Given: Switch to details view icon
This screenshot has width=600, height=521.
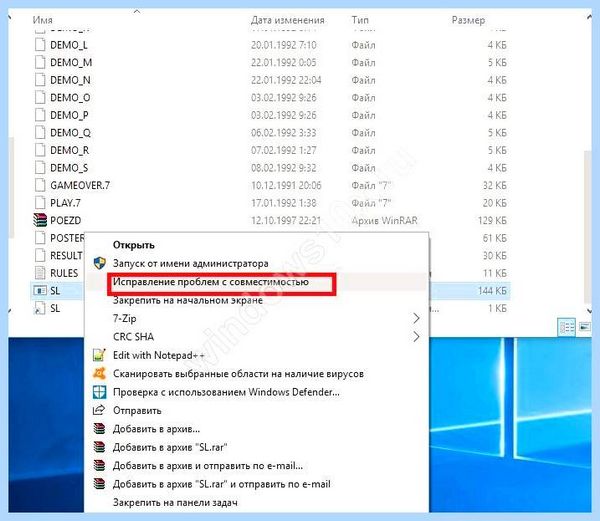Looking at the screenshot, I should click(567, 327).
